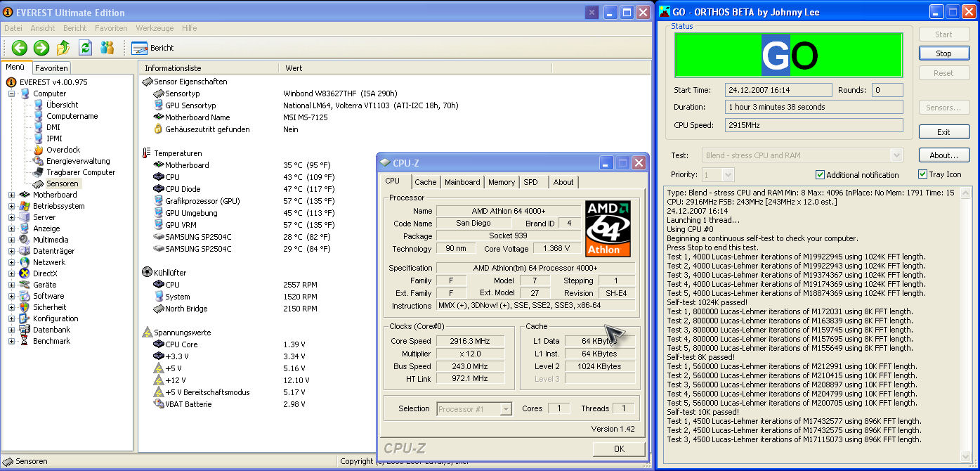Expand the Server tree node
The width and height of the screenshot is (980, 471).
tap(11, 217)
